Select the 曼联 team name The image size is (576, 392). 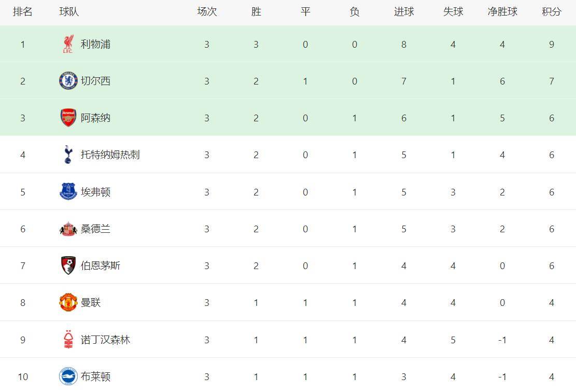(91, 302)
